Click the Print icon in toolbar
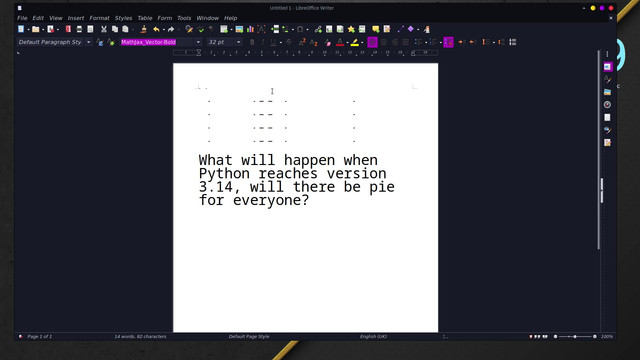The width and height of the screenshot is (640, 360). click(79, 29)
